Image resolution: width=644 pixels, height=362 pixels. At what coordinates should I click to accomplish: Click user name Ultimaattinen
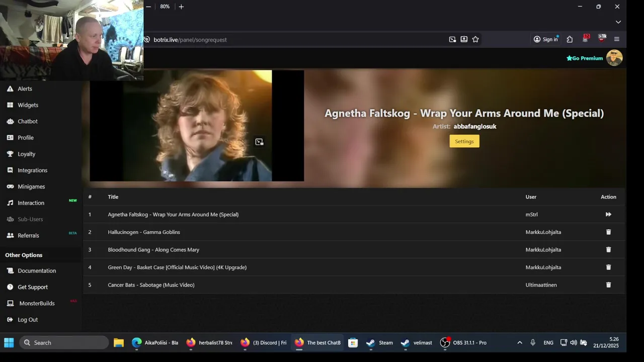[541, 285]
